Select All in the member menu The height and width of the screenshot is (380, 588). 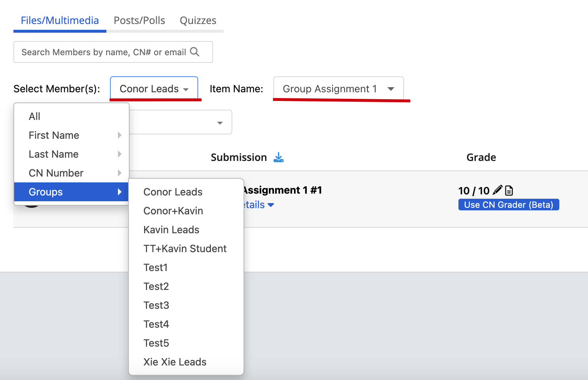[71, 116]
